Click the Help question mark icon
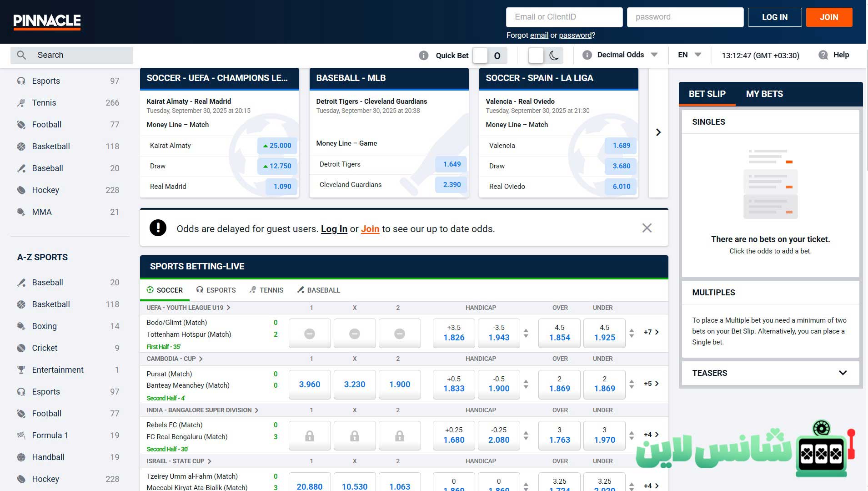The height and width of the screenshot is (491, 868). 823,55
